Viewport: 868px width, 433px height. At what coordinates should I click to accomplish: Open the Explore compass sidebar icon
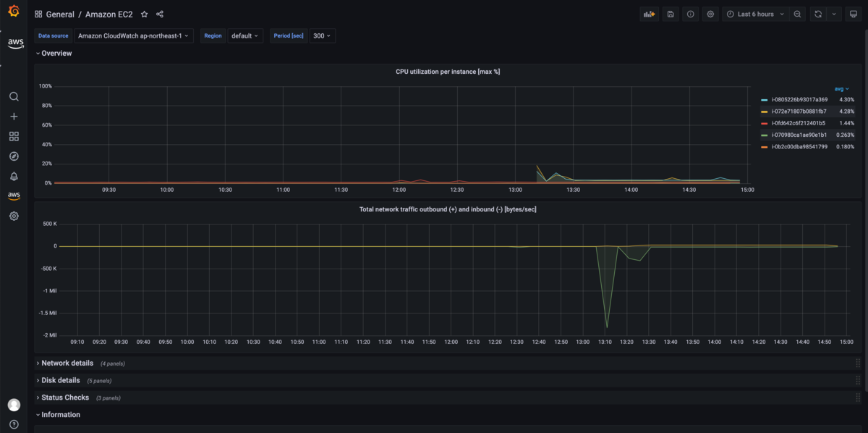click(14, 156)
